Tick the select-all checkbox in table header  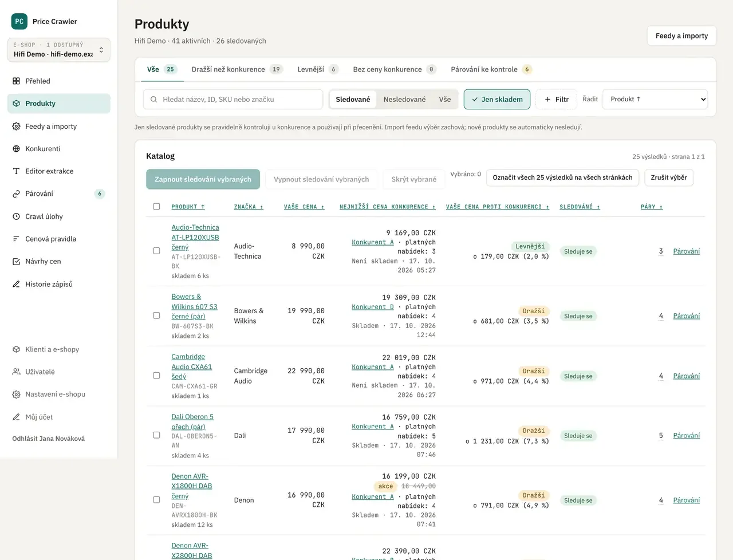coord(156,206)
